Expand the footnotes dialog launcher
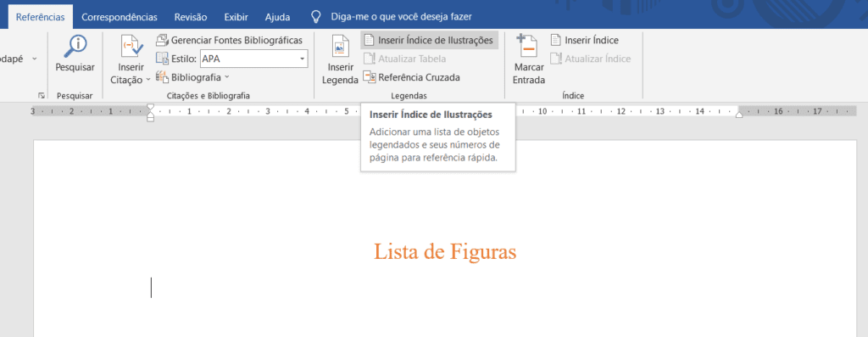868x337 pixels. 41,96
